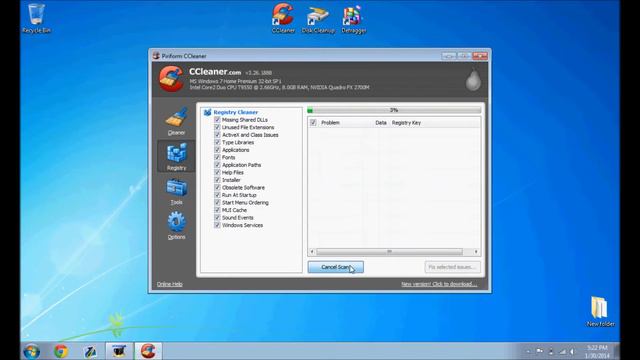Screen dimensions: 640x360
Task: Uncheck Missing Shared DLLs
Action: [217, 120]
